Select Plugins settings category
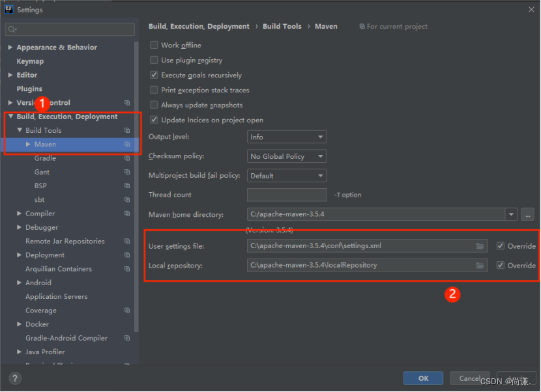Image resolution: width=541 pixels, height=392 pixels. coord(29,89)
